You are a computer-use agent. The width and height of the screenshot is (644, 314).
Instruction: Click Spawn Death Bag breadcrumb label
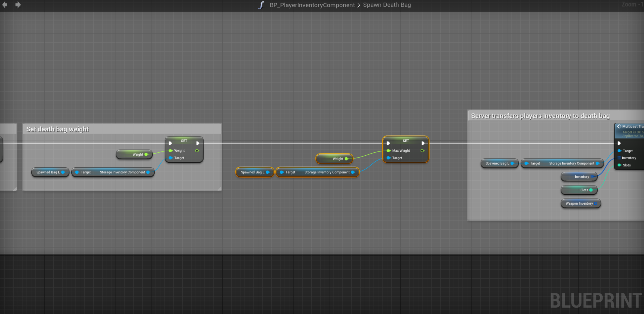387,5
